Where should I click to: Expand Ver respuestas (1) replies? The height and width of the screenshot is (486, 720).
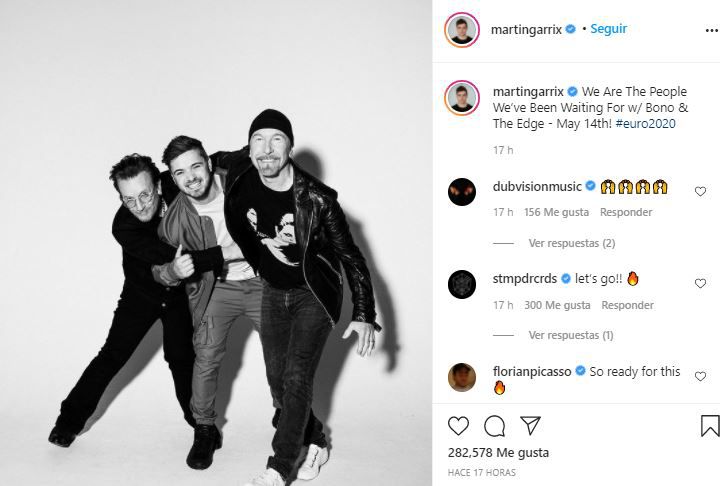pyautogui.click(x=571, y=335)
